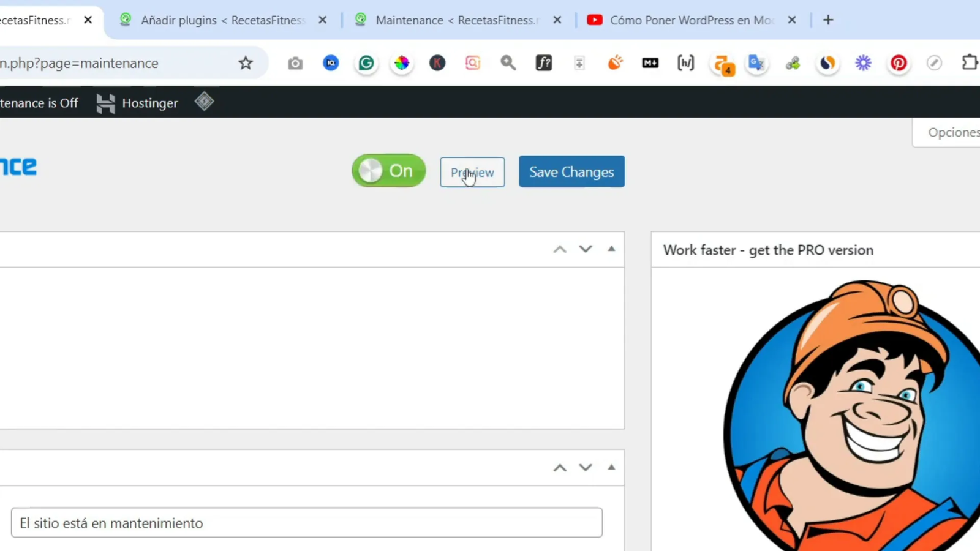Screen dimensions: 980x551
Task: Click the magnifier search extension icon
Action: [508, 62]
